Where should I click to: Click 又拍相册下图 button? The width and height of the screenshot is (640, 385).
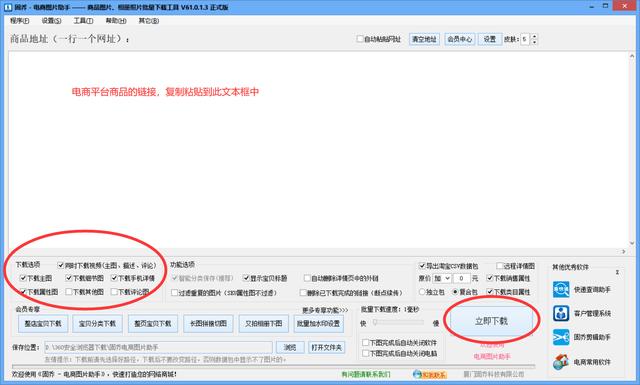tap(263, 323)
